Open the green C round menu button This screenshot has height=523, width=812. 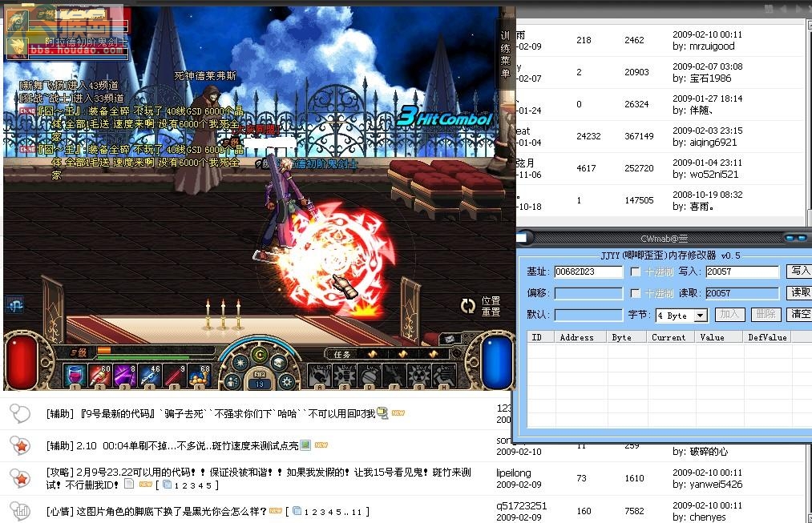(260, 355)
